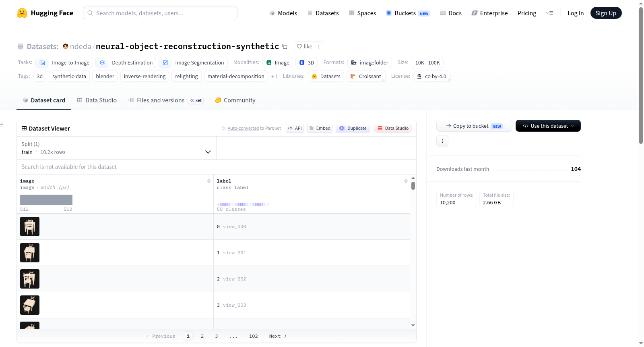Viewport: 644px width, 347px height.
Task: Like the dataset via the heart button
Action: 304,46
